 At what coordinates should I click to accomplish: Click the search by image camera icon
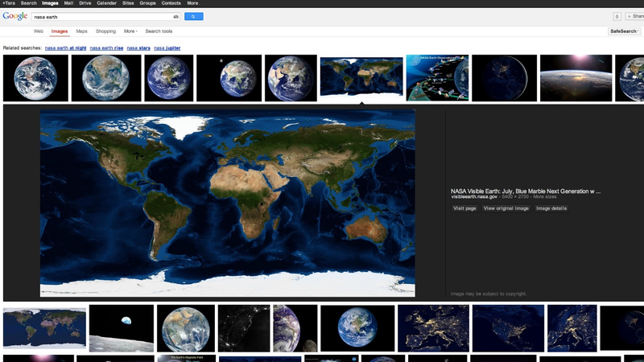tap(175, 17)
